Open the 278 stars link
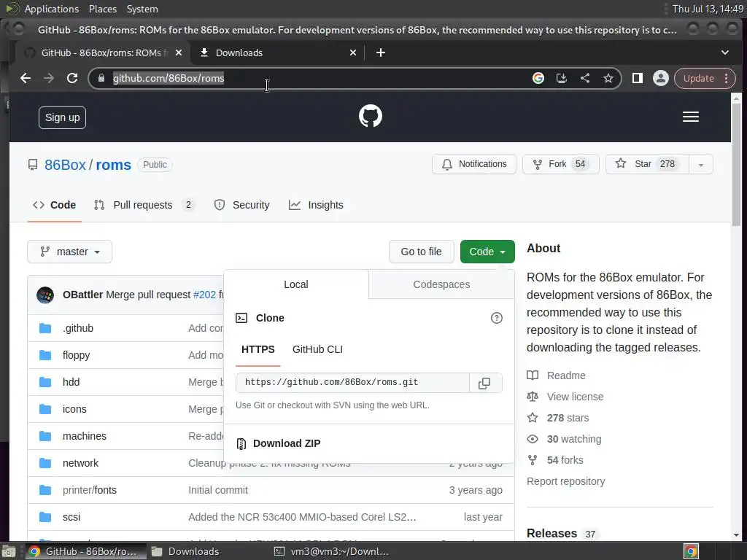The height and width of the screenshot is (560, 747). (x=568, y=418)
